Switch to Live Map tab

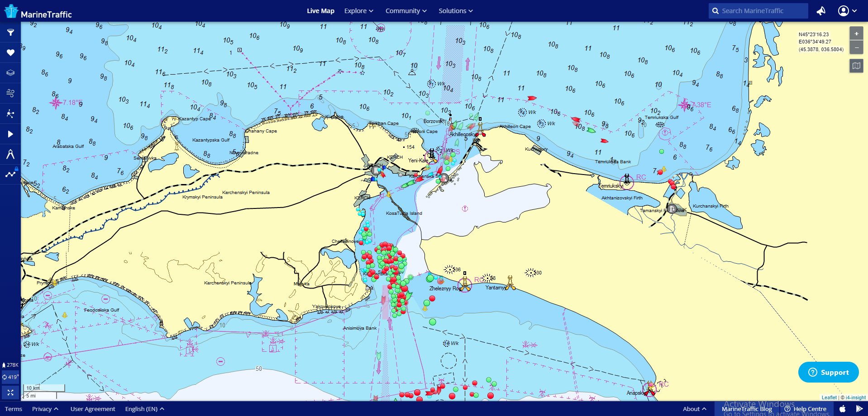point(320,11)
